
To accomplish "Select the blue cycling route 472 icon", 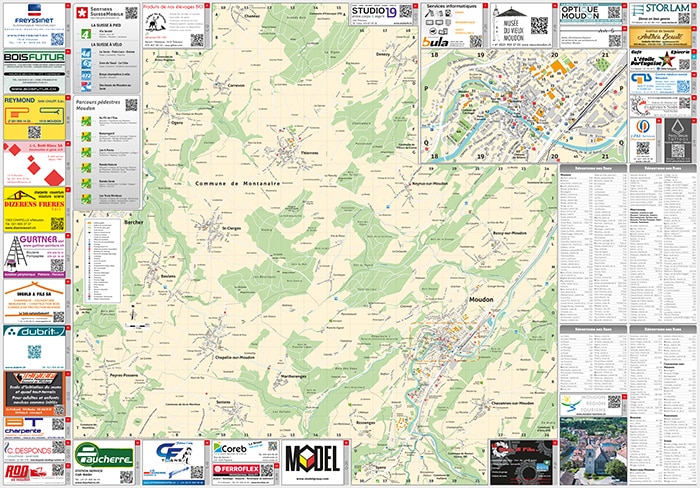I will pyautogui.click(x=86, y=75).
